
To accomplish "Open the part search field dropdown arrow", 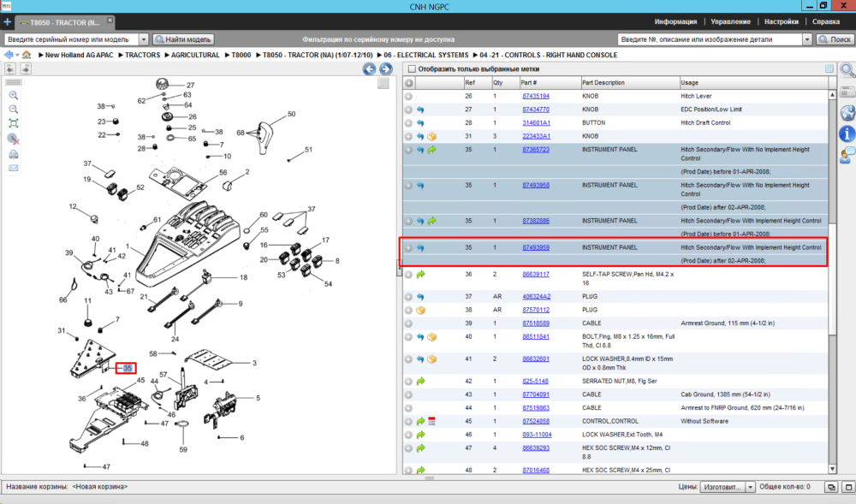I will coord(807,39).
